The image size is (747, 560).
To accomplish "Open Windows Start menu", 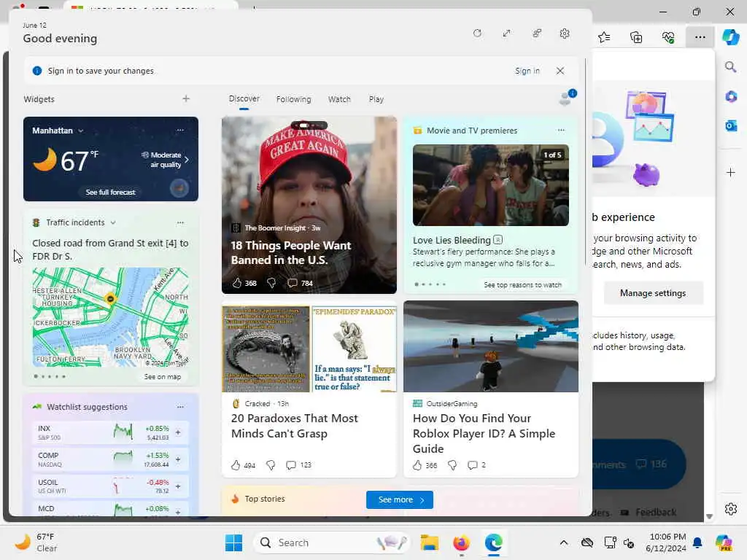I will [x=233, y=542].
